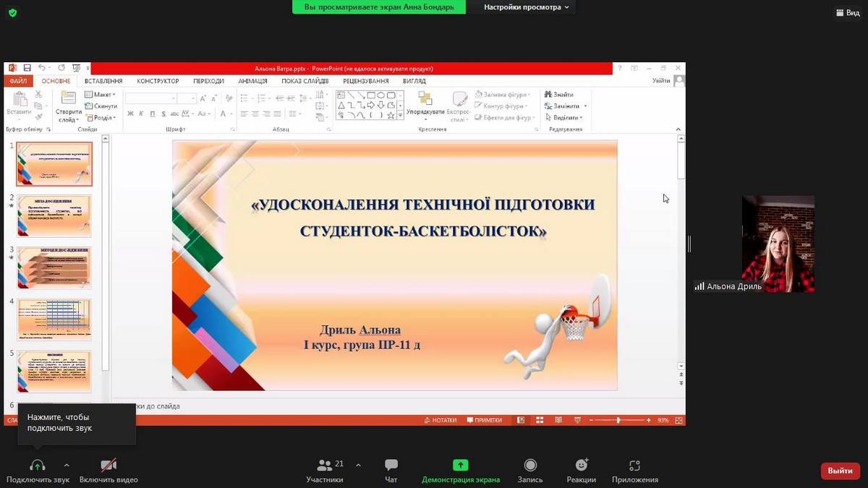The width and height of the screenshot is (868, 488).
Task: Switch to slide sorter view icon
Action: [539, 420]
